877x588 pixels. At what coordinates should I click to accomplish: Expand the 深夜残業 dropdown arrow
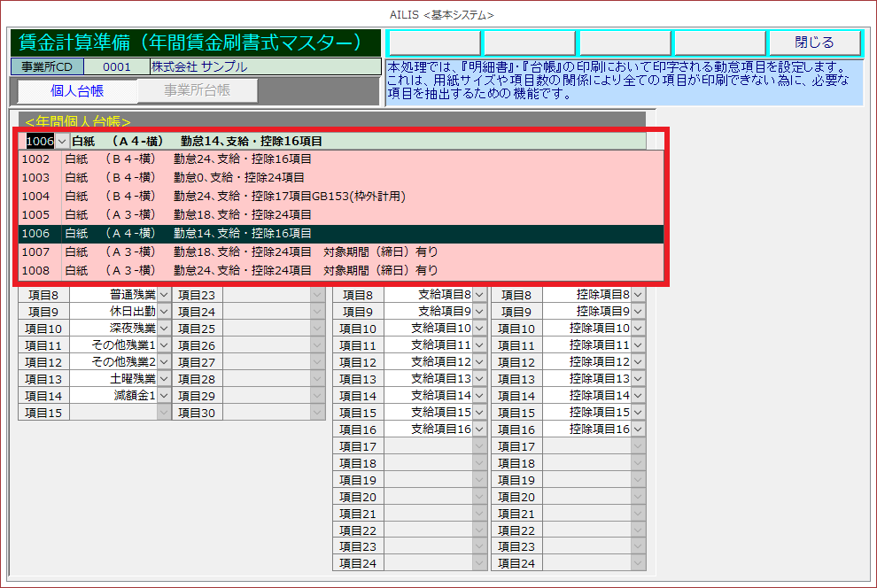164,329
